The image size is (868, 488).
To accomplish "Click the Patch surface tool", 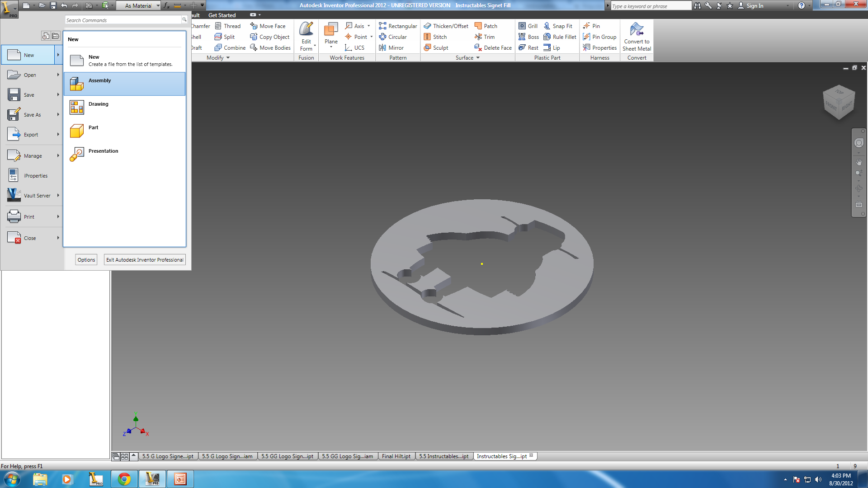I will click(x=486, y=26).
